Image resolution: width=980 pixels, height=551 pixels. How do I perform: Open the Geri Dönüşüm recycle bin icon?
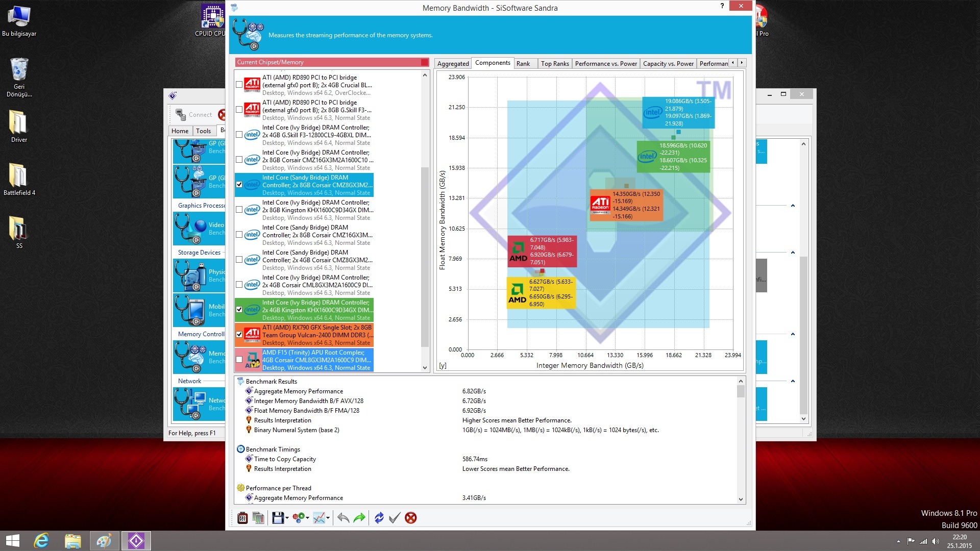[19, 77]
